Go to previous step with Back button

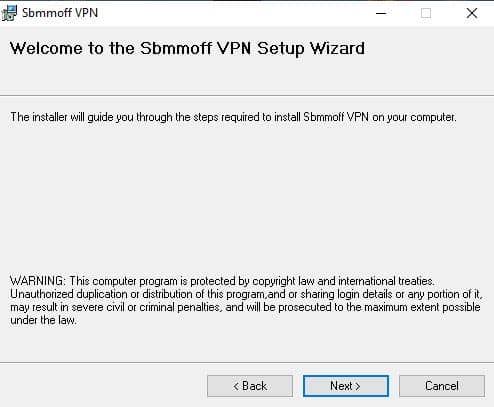pyautogui.click(x=250, y=386)
